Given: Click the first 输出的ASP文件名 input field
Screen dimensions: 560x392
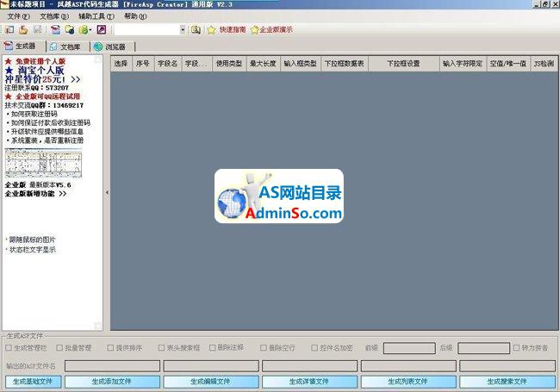Looking at the screenshot, I should click(112, 365).
